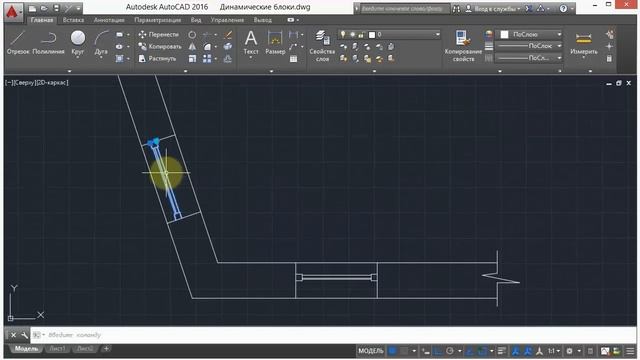This screenshot has width=640, height=360.
Task: Click the New file icon in quick access toolbar
Action: click(32, 8)
